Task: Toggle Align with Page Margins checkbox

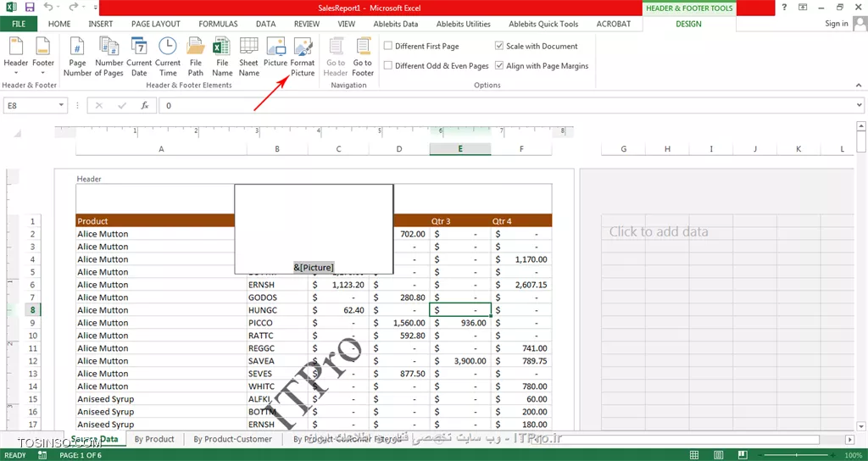Action: pos(499,65)
